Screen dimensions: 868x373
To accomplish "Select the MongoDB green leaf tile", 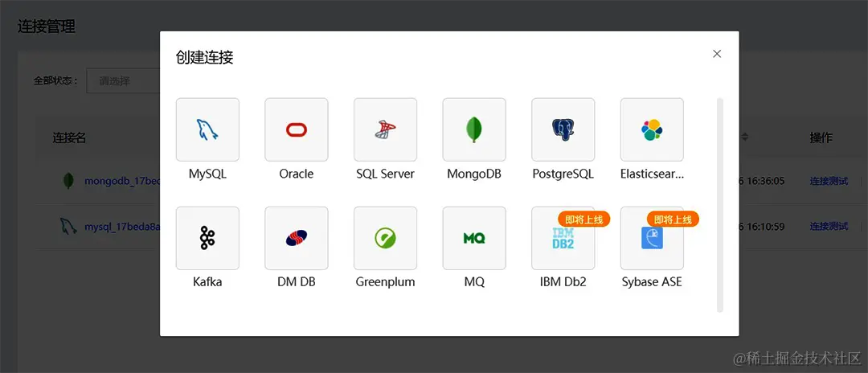I will [474, 129].
